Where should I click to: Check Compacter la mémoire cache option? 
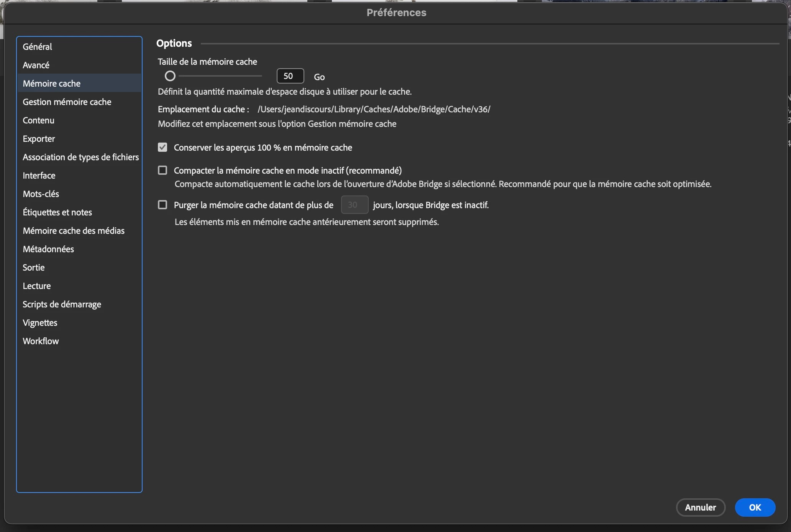(162, 170)
